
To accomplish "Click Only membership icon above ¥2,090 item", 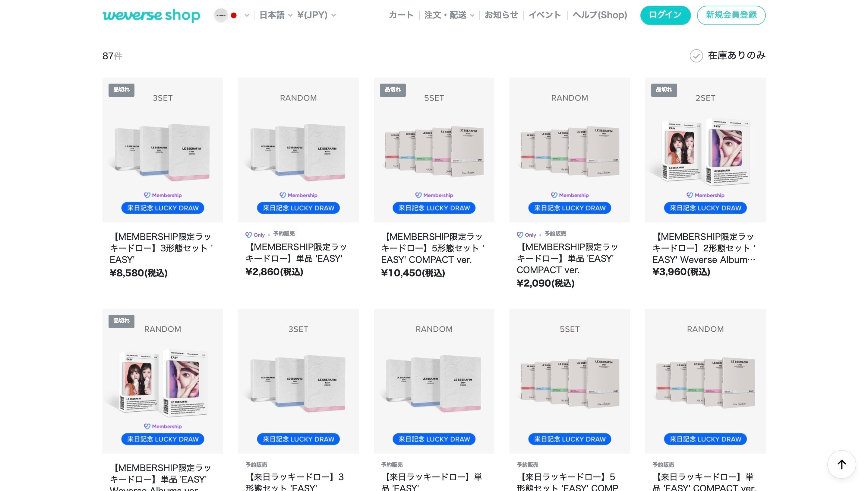I will pyautogui.click(x=526, y=235).
